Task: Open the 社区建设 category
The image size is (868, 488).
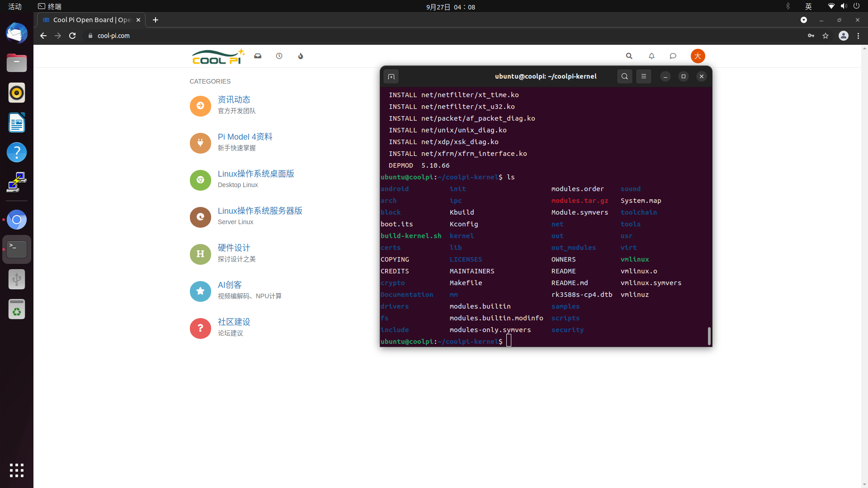Action: [x=234, y=322]
